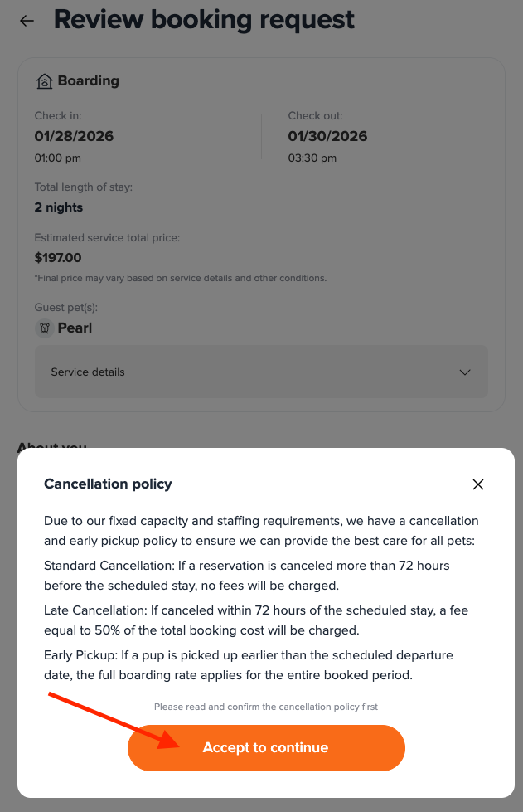Expand the Service details chevron
523x812 pixels.
(465, 372)
